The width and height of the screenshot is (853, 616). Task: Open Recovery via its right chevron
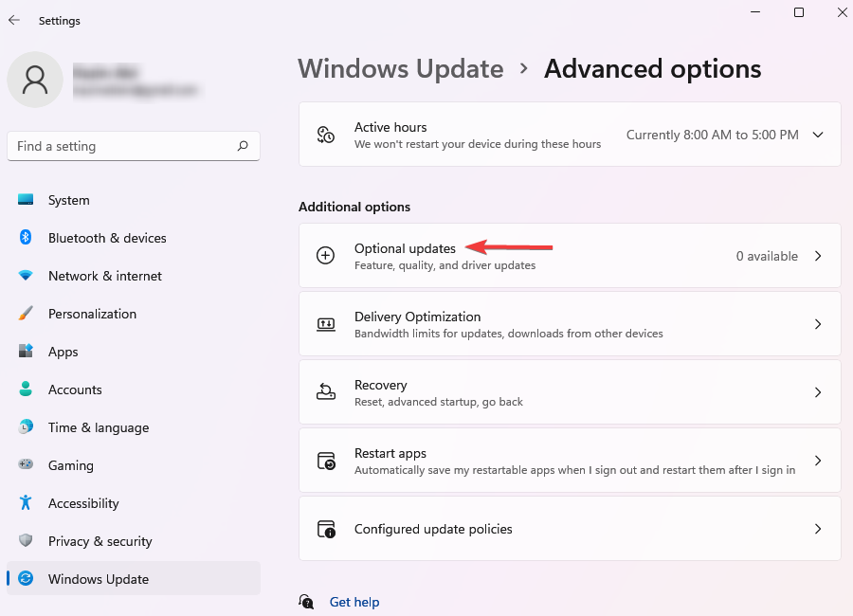click(818, 392)
